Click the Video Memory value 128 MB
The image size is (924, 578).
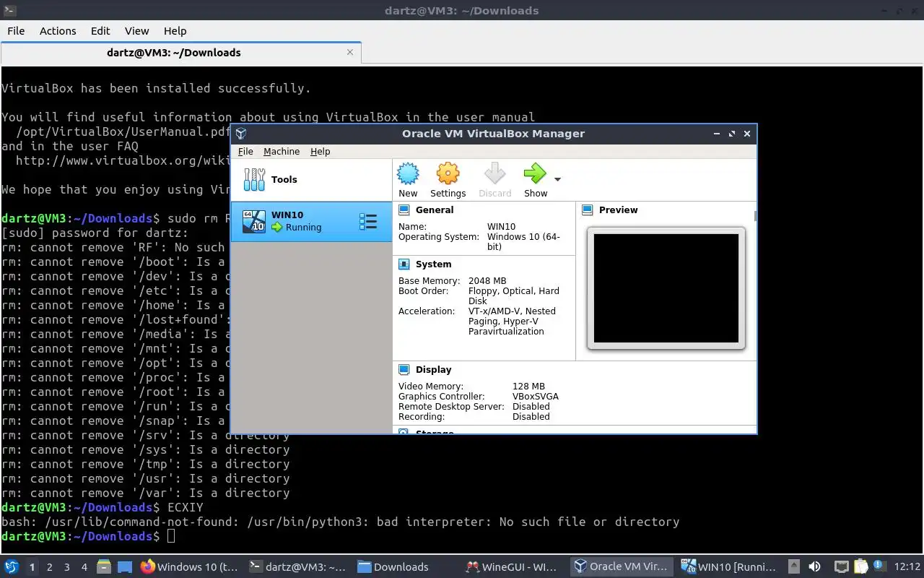coord(528,387)
